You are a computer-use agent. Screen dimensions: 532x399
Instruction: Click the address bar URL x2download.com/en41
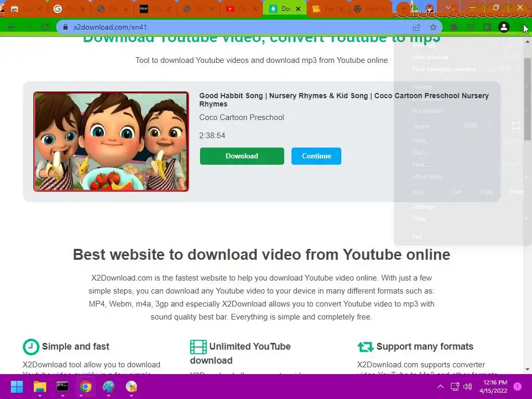pyautogui.click(x=110, y=27)
